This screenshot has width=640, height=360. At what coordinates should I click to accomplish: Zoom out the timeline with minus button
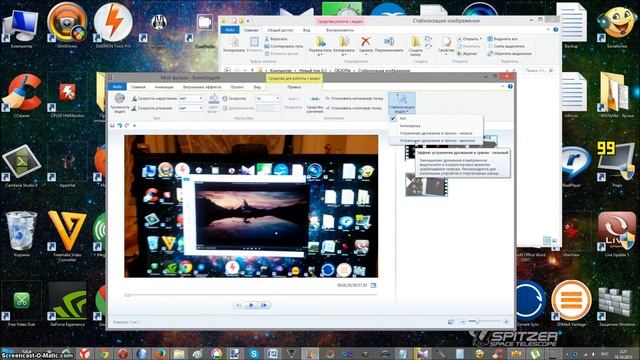point(463,322)
